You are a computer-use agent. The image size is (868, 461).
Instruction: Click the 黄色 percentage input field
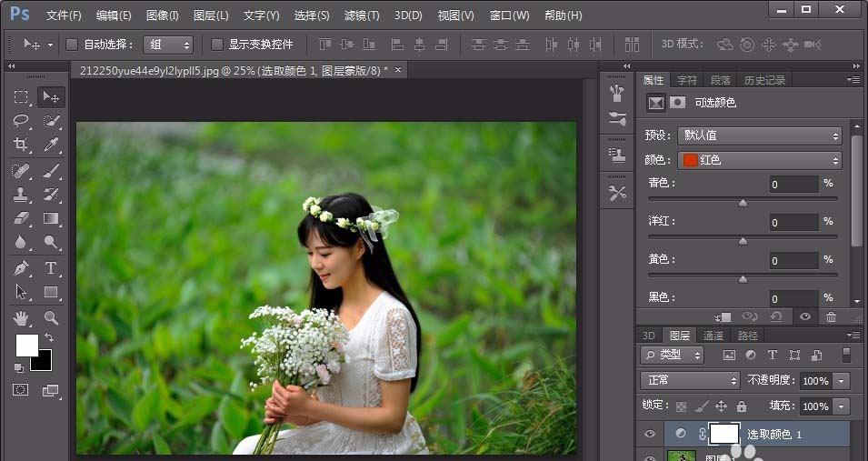793,260
